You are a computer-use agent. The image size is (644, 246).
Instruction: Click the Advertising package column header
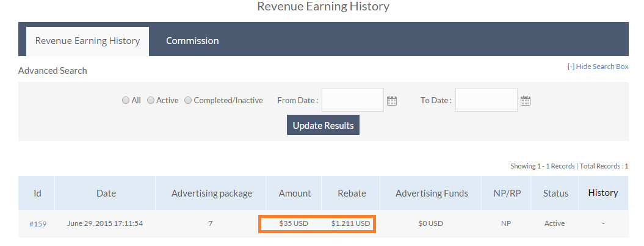(x=211, y=194)
